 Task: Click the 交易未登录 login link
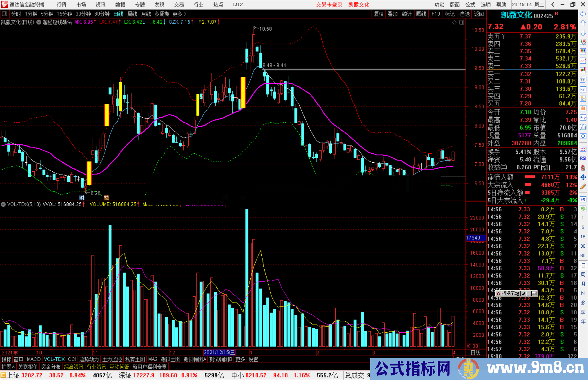tap(329, 5)
